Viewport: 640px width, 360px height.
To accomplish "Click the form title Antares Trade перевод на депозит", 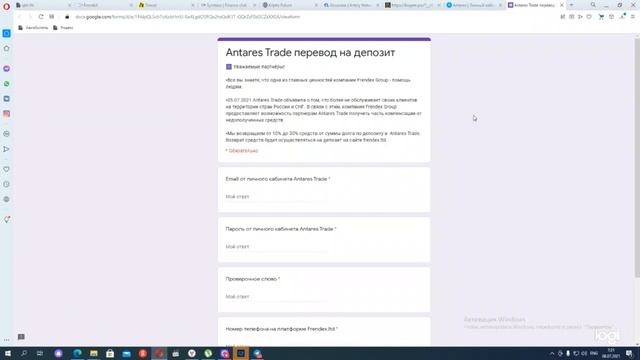I will click(x=310, y=53).
